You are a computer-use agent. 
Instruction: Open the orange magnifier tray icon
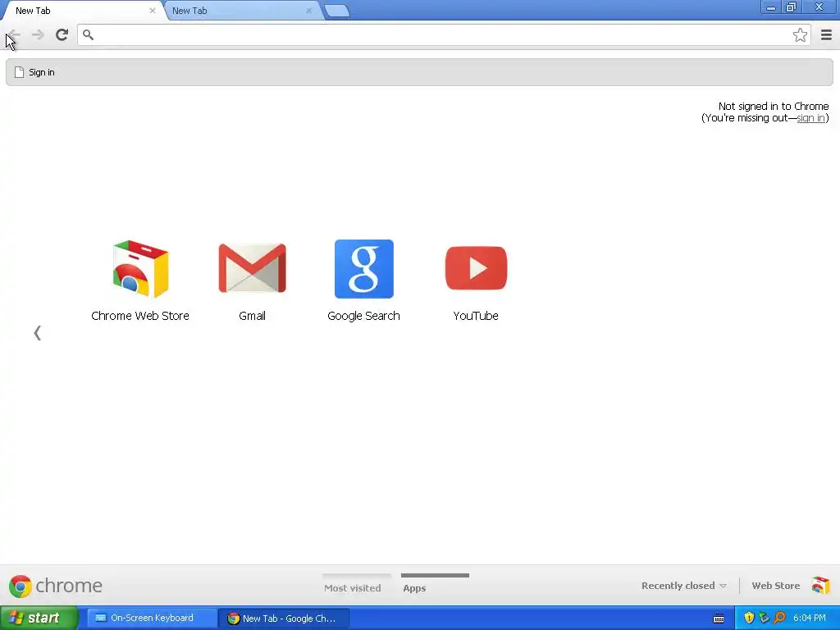pyautogui.click(x=779, y=618)
